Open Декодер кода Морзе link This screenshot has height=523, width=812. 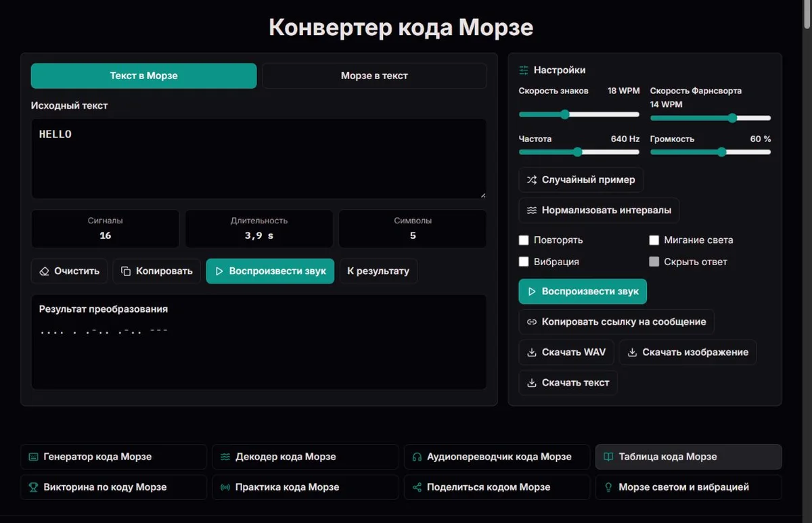point(305,457)
